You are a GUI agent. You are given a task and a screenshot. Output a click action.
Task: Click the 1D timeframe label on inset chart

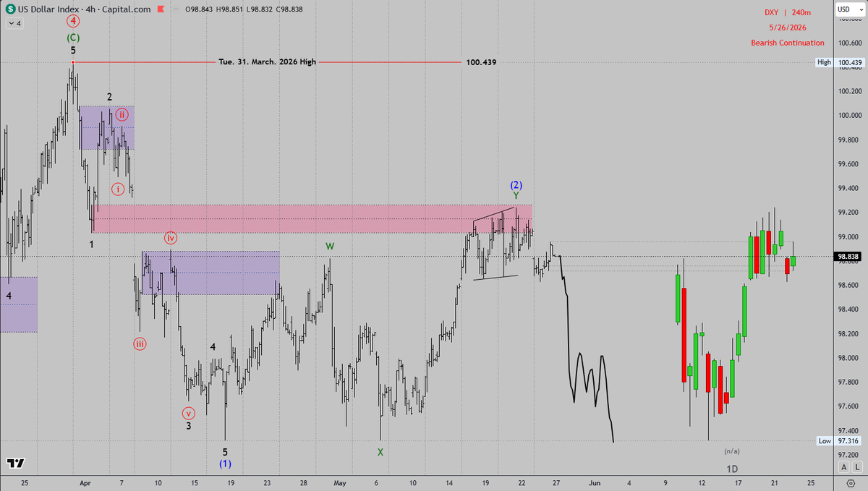pyautogui.click(x=732, y=469)
